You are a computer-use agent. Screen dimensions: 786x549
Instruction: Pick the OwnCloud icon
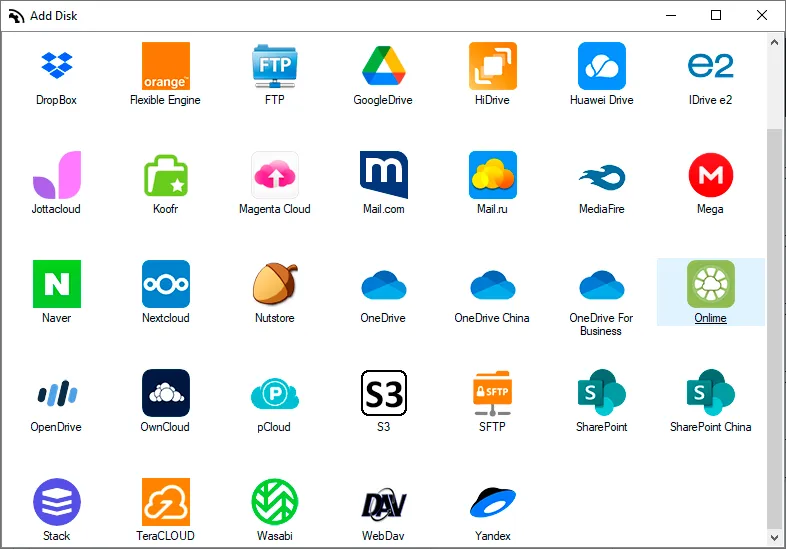166,393
